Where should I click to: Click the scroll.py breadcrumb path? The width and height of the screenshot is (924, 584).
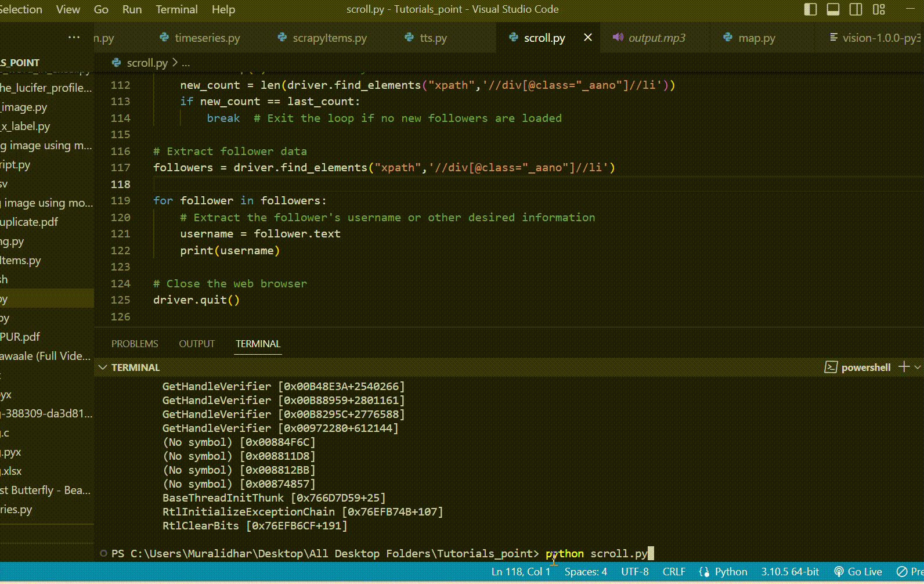147,63
